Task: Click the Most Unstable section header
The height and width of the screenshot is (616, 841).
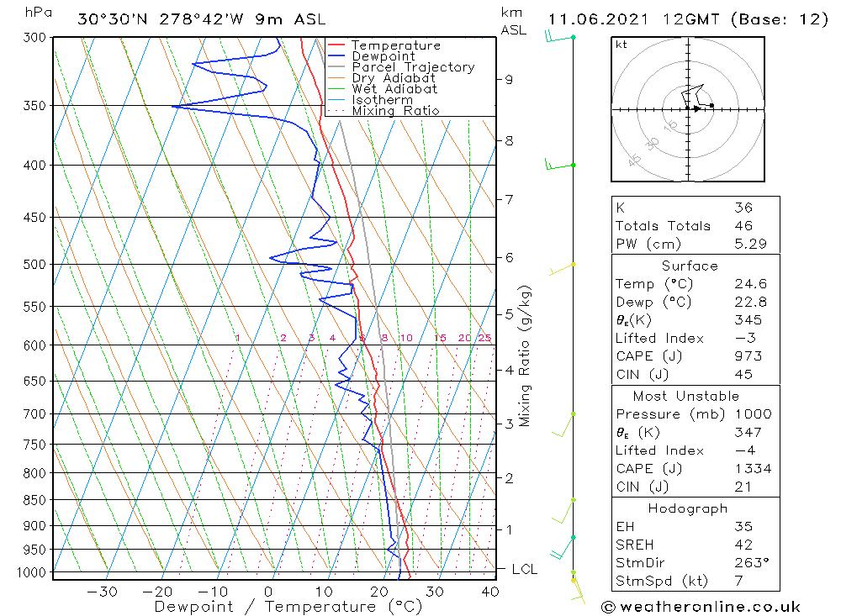Action: pos(686,396)
